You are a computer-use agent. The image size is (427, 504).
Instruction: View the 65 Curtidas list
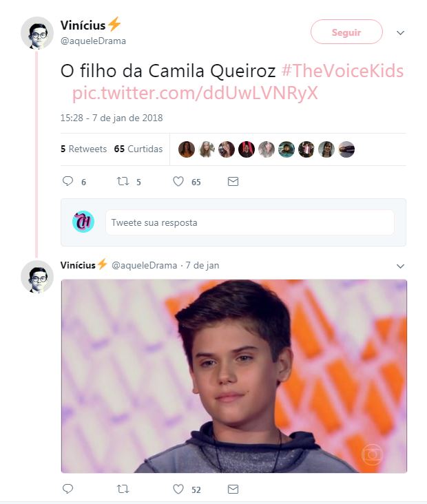(x=138, y=149)
